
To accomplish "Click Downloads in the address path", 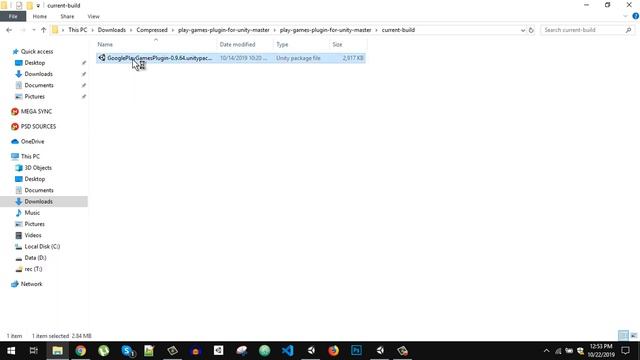I will pos(111,30).
